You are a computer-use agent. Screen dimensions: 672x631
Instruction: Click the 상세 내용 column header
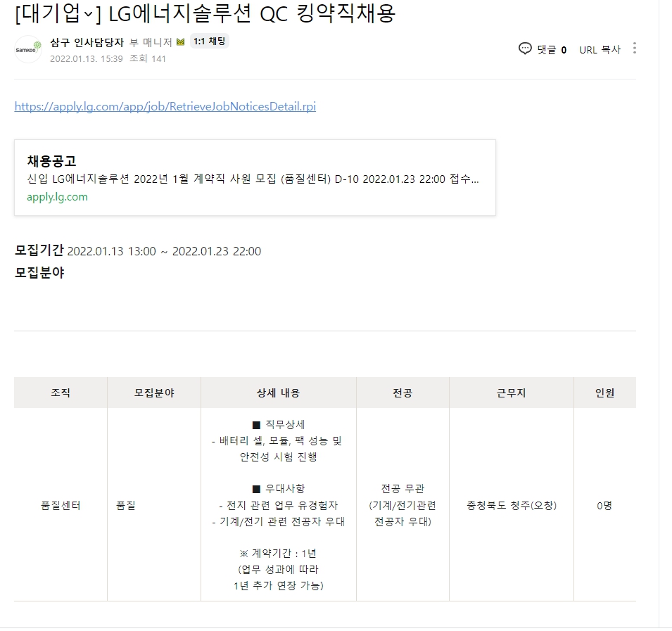[x=278, y=393]
